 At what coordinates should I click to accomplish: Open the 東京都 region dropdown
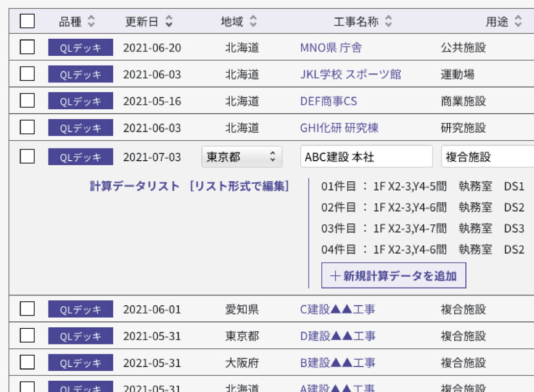[242, 156]
